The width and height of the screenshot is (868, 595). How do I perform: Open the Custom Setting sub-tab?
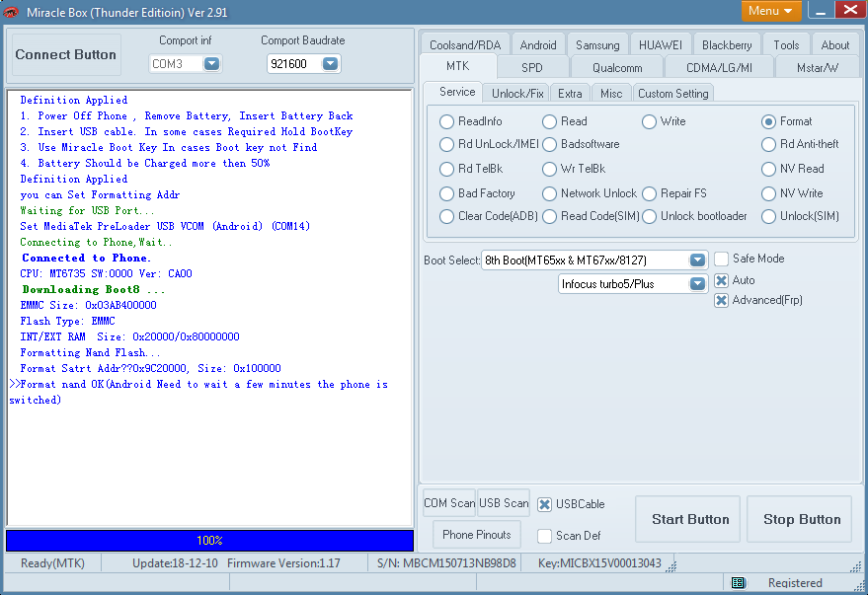(673, 94)
